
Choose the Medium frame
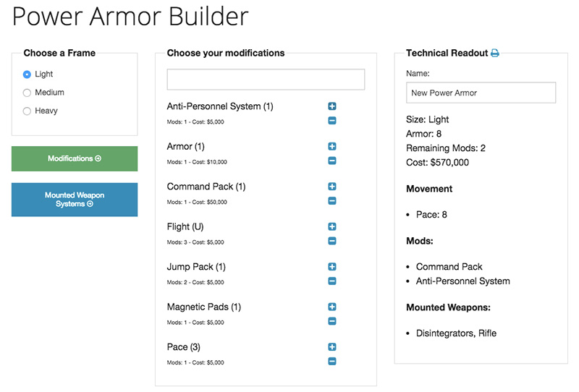pyautogui.click(x=27, y=93)
